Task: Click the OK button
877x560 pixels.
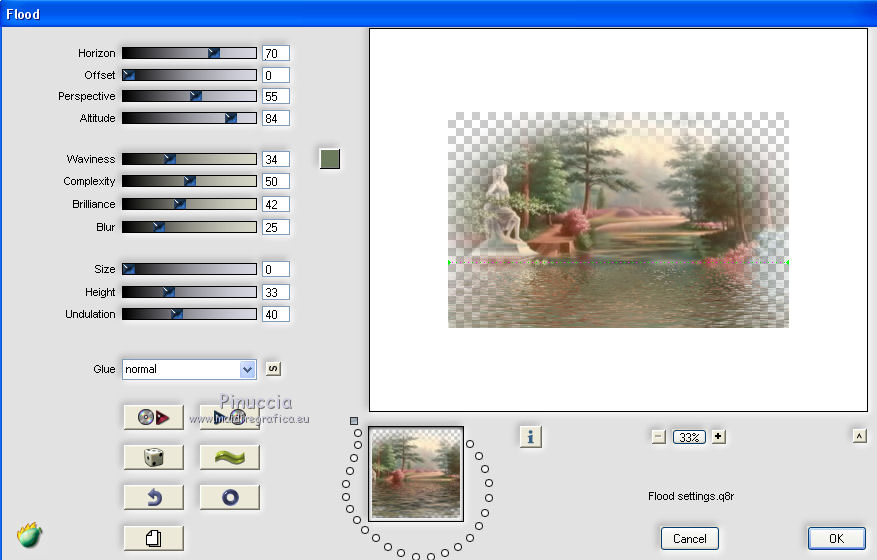Action: [836, 538]
